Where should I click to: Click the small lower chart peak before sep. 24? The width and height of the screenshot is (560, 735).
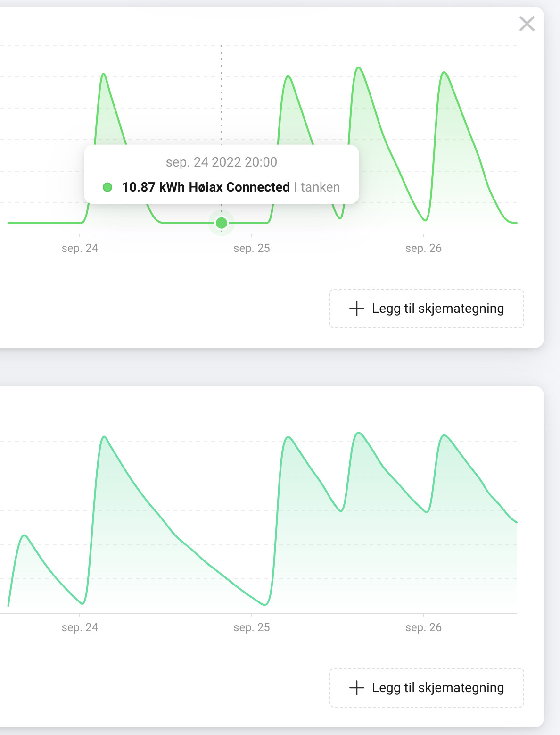tap(25, 535)
